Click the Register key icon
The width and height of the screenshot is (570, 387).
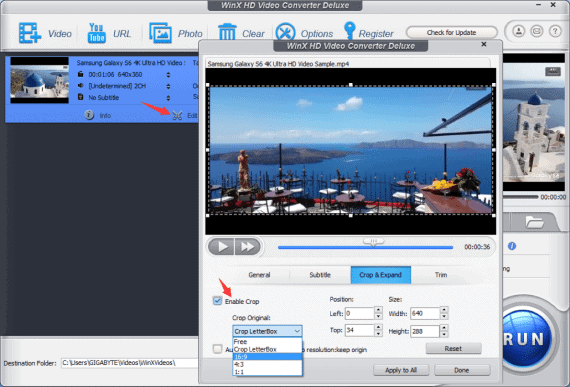[x=349, y=31]
